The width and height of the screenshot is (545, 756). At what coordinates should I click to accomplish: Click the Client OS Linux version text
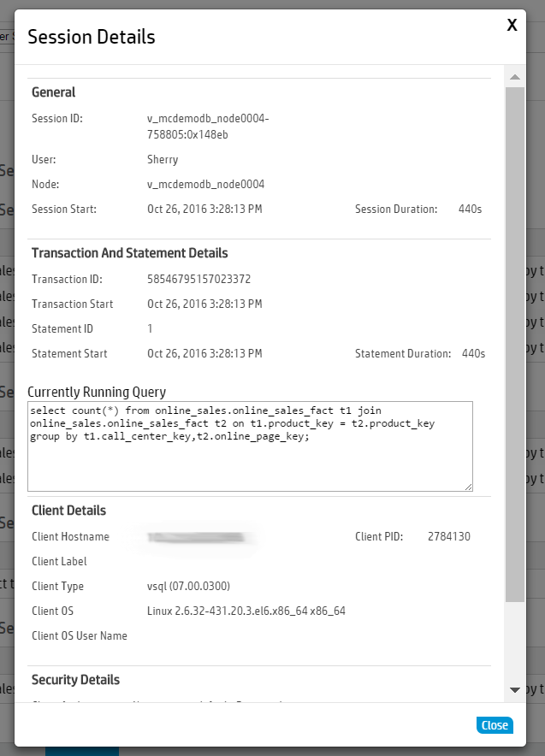coord(246,611)
